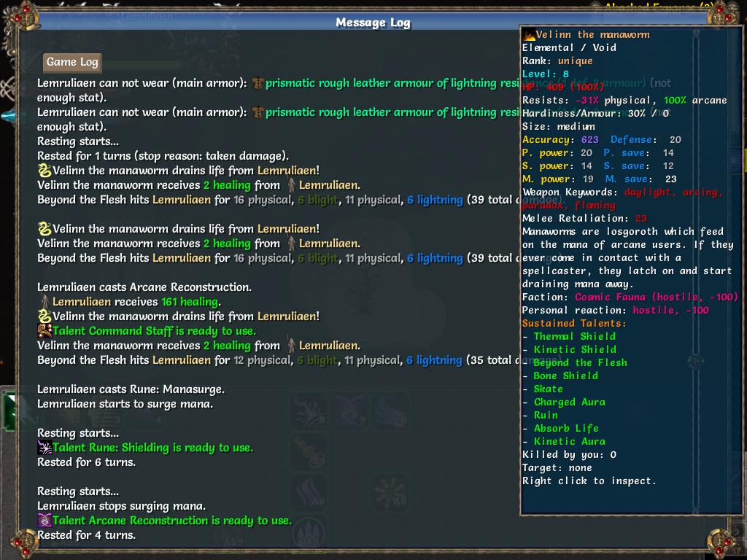This screenshot has height=560, width=747.
Task: Click the 'Message Log' window title
Action: pyautogui.click(x=373, y=23)
